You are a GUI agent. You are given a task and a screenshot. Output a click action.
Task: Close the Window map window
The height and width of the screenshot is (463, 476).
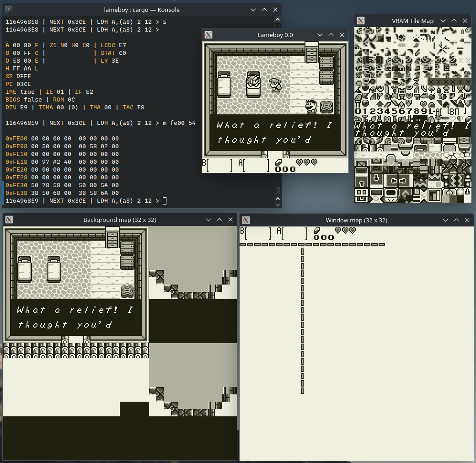coord(467,220)
